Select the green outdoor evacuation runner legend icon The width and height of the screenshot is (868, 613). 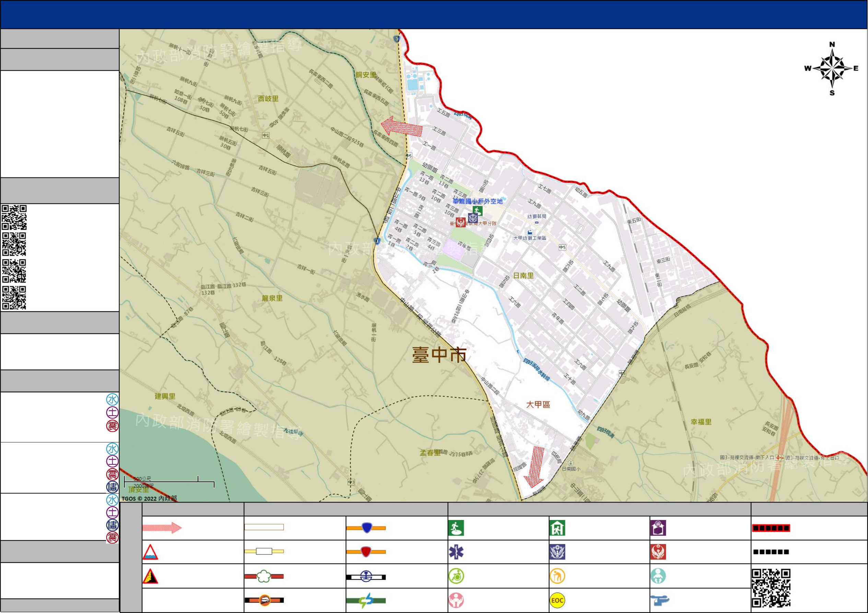point(456,528)
